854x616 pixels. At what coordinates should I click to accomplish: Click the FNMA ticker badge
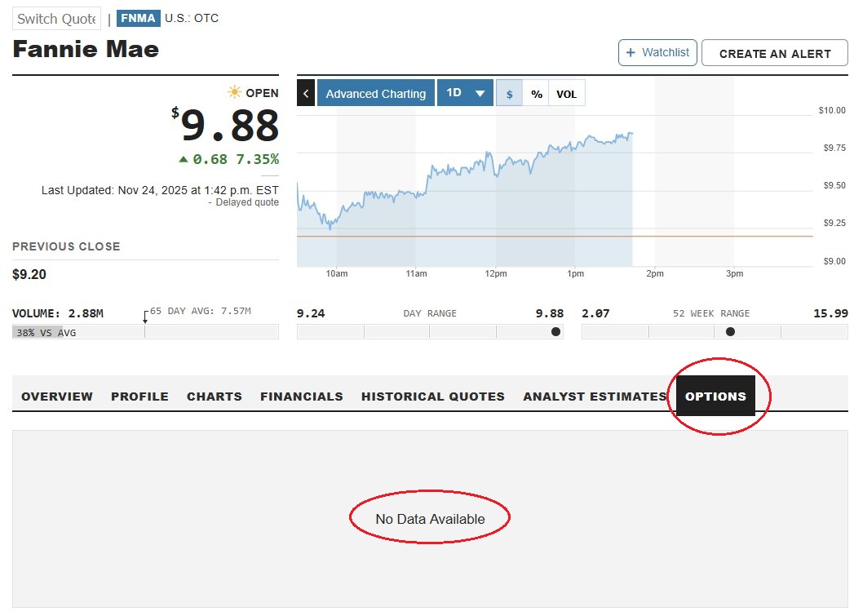click(138, 19)
